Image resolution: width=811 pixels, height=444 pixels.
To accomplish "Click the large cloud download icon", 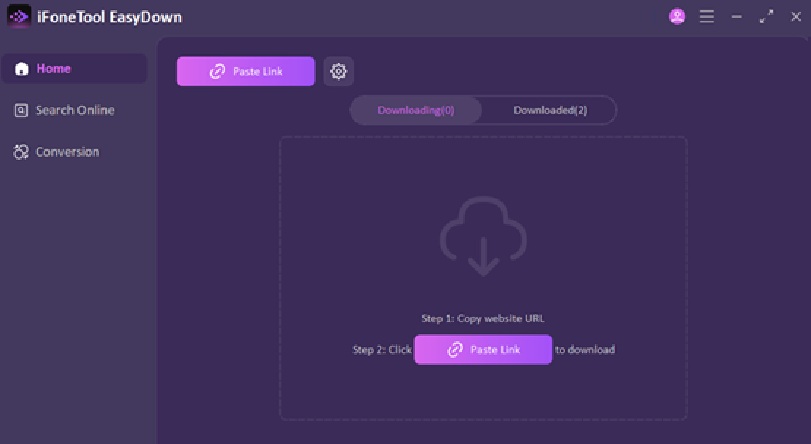I will (483, 236).
